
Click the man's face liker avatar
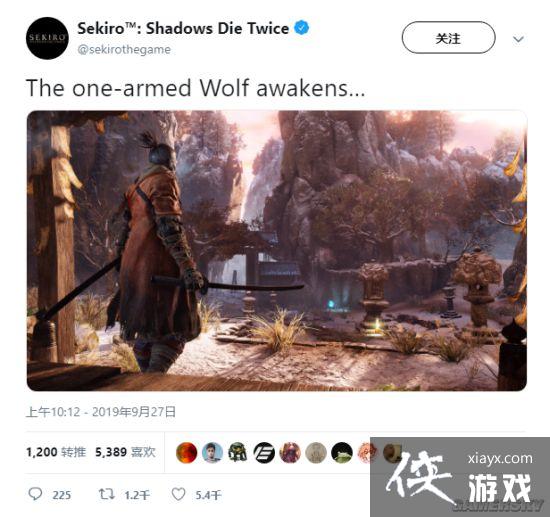[x=212, y=452]
